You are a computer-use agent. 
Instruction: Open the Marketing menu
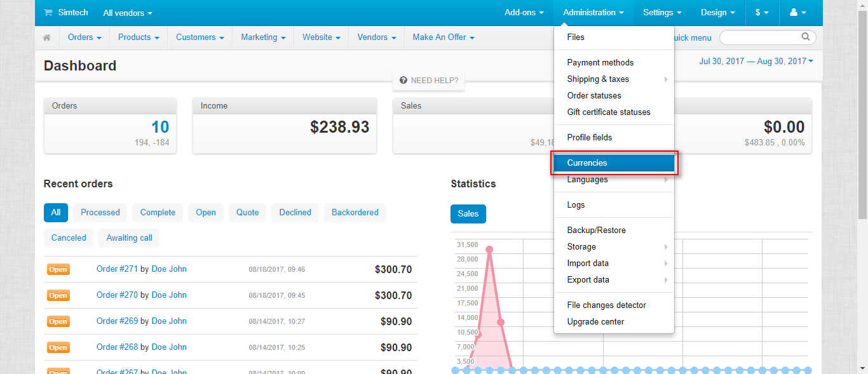pyautogui.click(x=263, y=37)
